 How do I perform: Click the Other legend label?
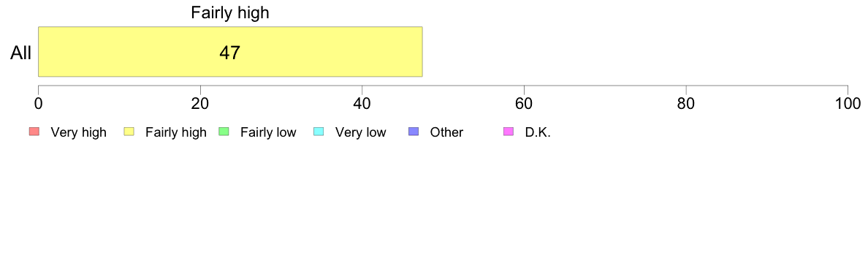click(x=446, y=132)
